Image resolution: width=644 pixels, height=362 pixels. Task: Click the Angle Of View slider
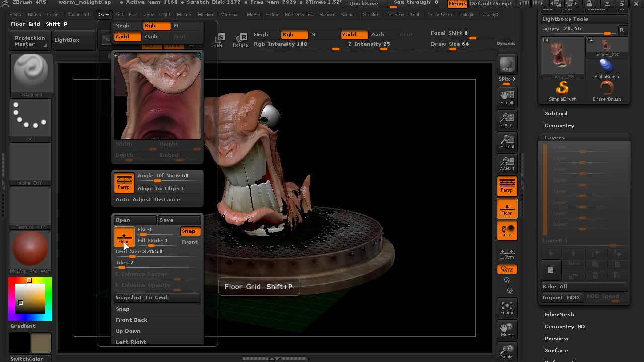[x=163, y=176]
